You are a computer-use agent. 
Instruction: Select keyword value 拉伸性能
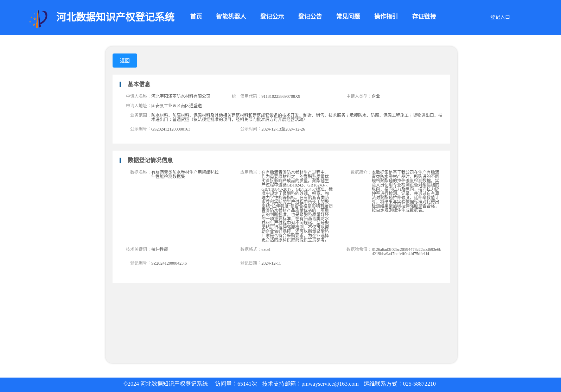pyautogui.click(x=160, y=249)
